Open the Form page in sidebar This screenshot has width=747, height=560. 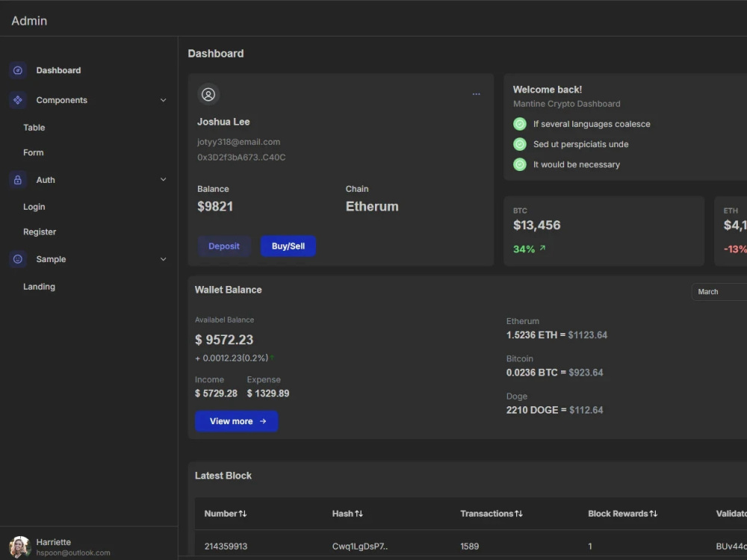pyautogui.click(x=34, y=153)
